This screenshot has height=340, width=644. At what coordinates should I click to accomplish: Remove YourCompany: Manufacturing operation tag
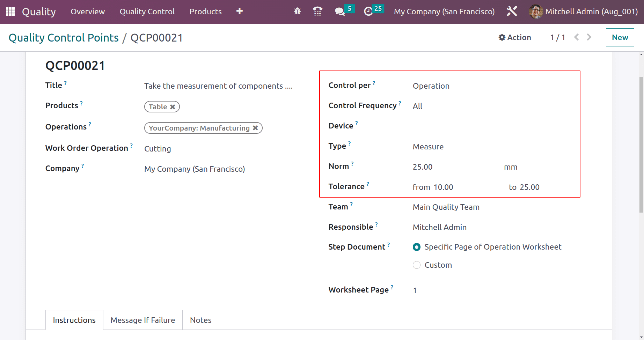(255, 128)
